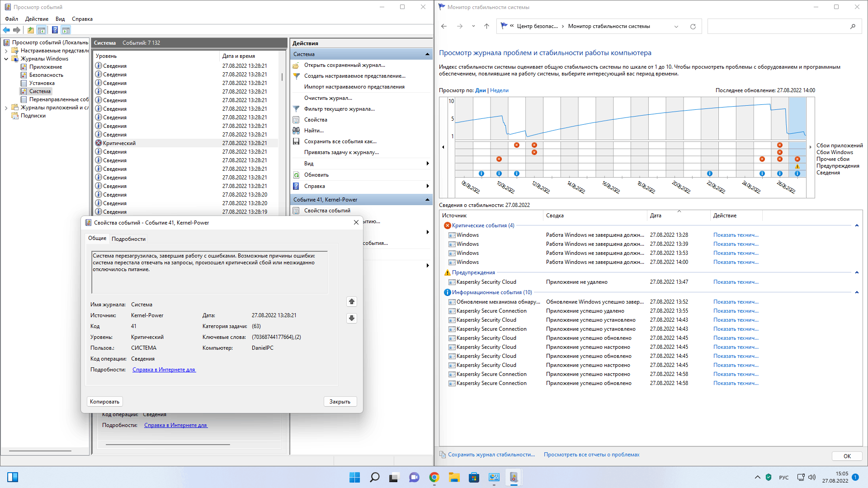Collapse the Система section in Actions pane
The height and width of the screenshot is (488, 868).
pos(427,54)
